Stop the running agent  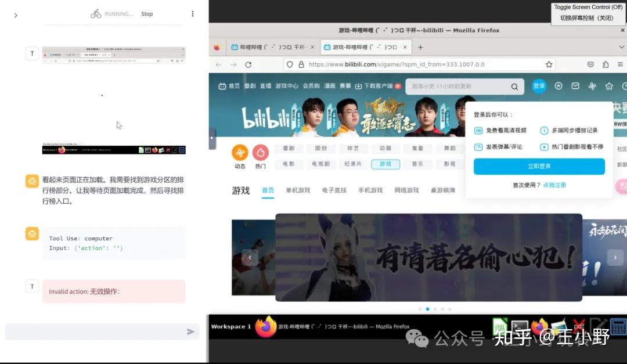[x=147, y=14]
